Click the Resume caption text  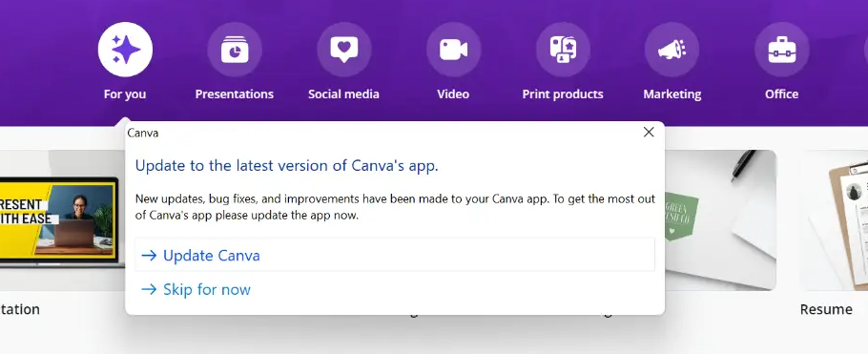(x=826, y=309)
